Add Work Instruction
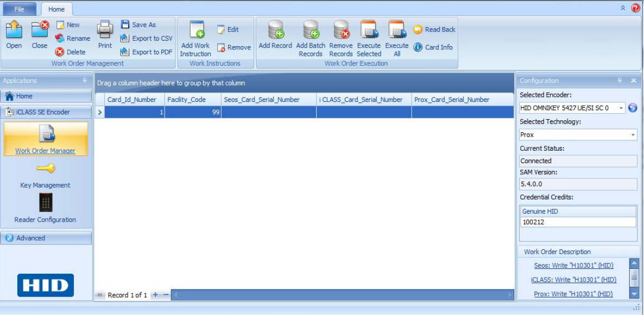Image resolution: width=644 pixels, height=315 pixels. [x=195, y=39]
